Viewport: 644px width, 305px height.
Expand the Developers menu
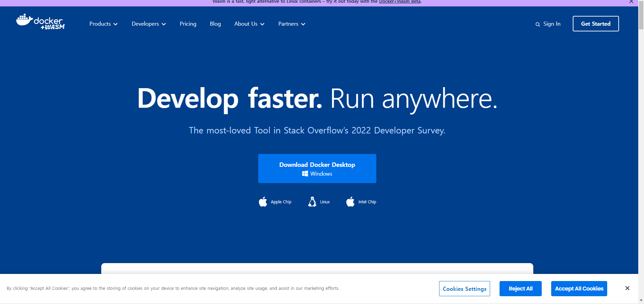coord(149,24)
